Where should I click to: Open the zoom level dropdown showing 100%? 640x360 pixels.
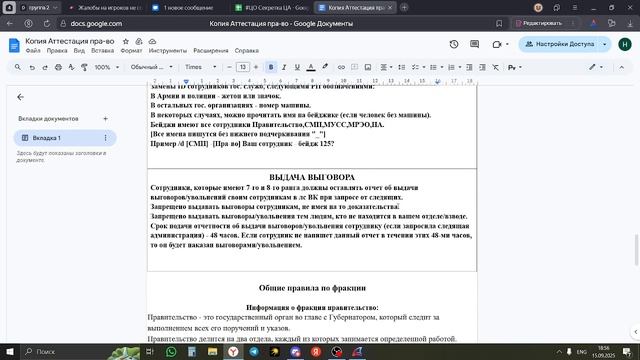point(107,67)
